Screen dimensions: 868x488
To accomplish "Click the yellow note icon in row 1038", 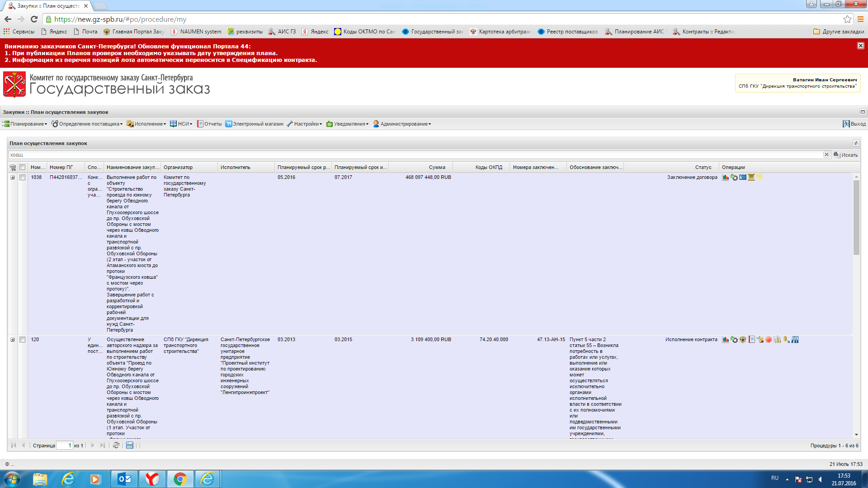I will [x=760, y=178].
